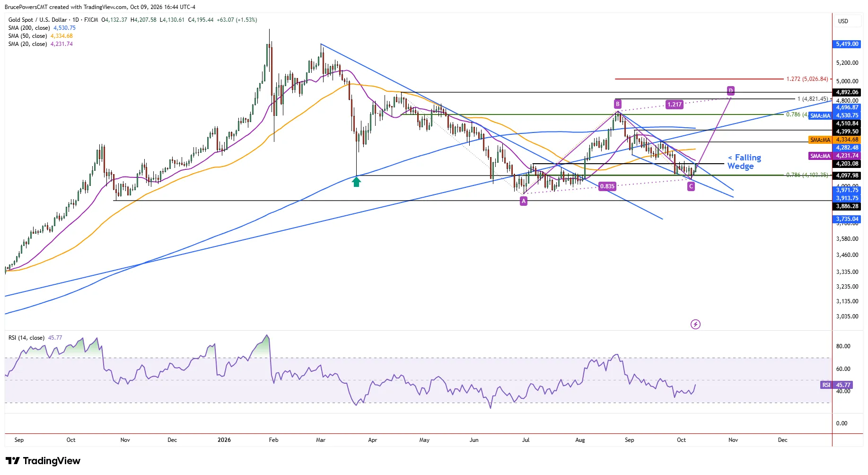
Task: Click the green up arrow marker
Action: click(x=357, y=182)
